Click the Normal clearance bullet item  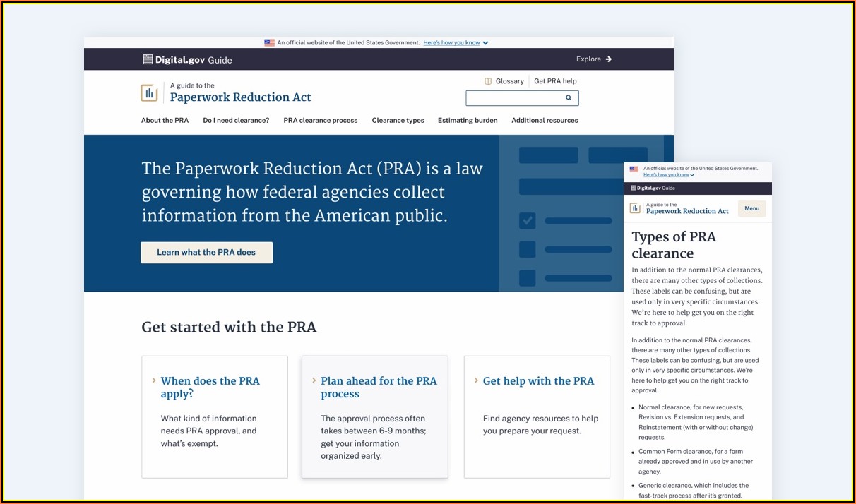[x=696, y=422]
